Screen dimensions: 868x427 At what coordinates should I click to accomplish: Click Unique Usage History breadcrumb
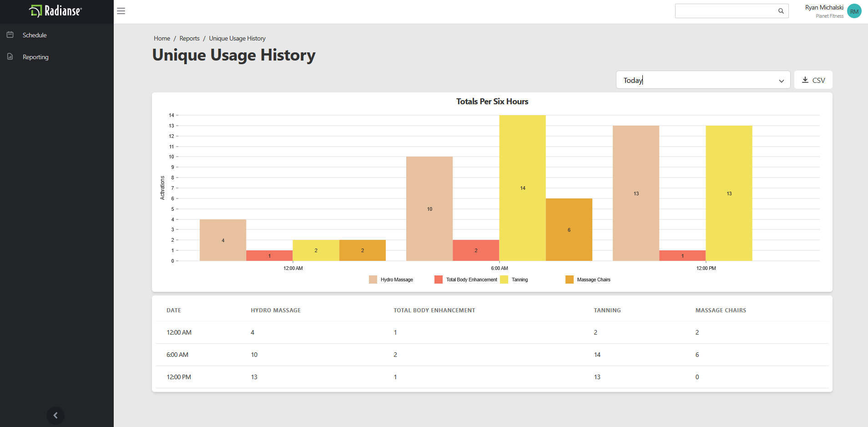237,38
